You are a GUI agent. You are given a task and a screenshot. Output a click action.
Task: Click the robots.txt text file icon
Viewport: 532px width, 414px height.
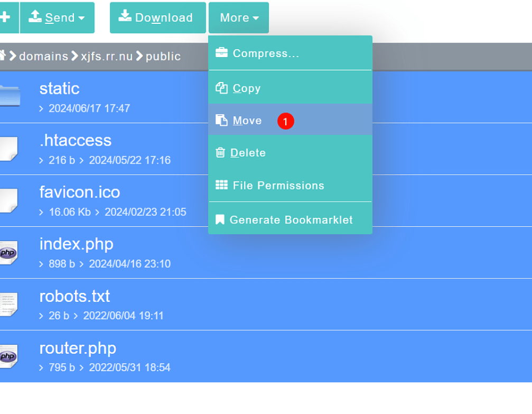click(8, 305)
